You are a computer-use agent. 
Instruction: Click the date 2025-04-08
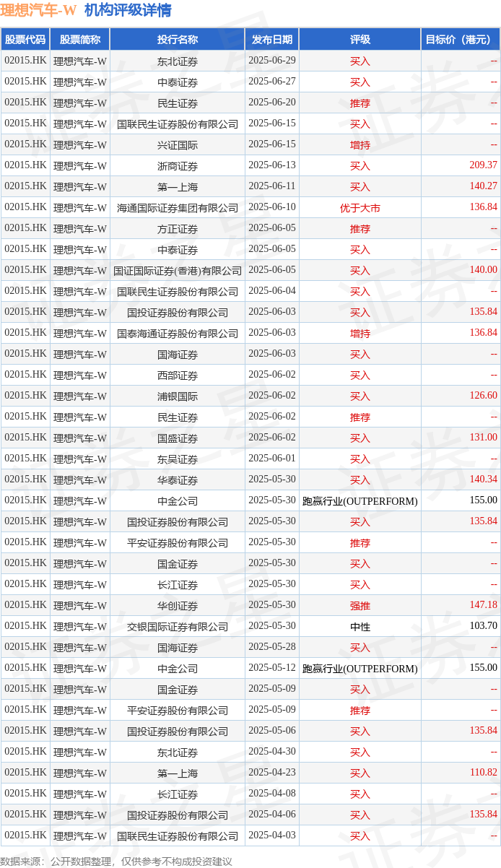(x=272, y=794)
